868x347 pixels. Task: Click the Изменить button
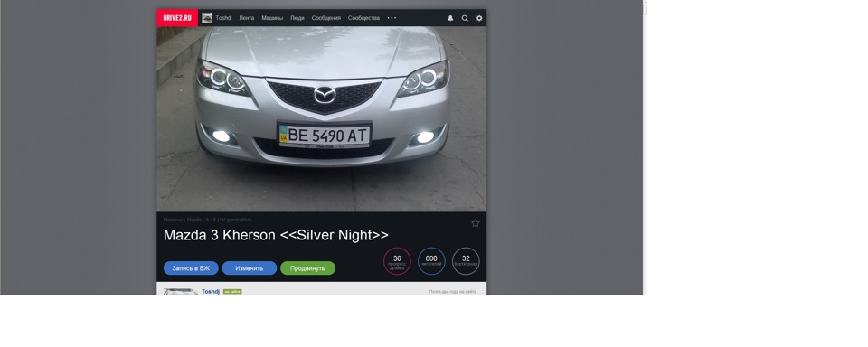click(x=250, y=268)
